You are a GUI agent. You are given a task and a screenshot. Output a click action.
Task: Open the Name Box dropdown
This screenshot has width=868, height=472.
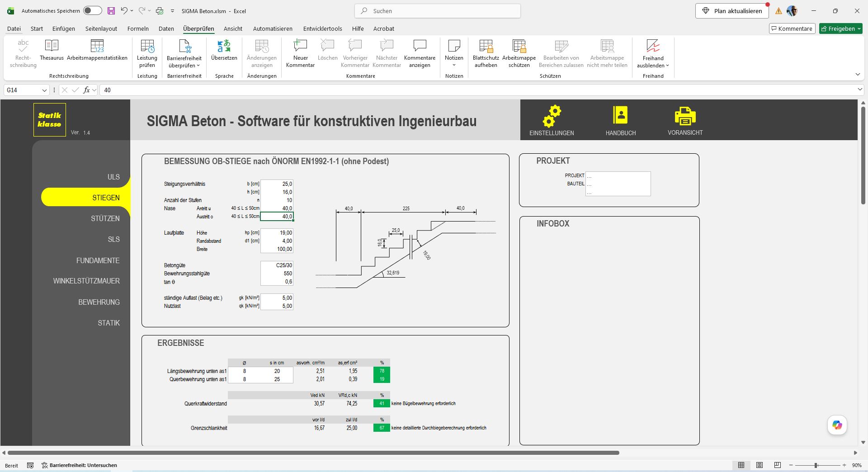point(44,90)
